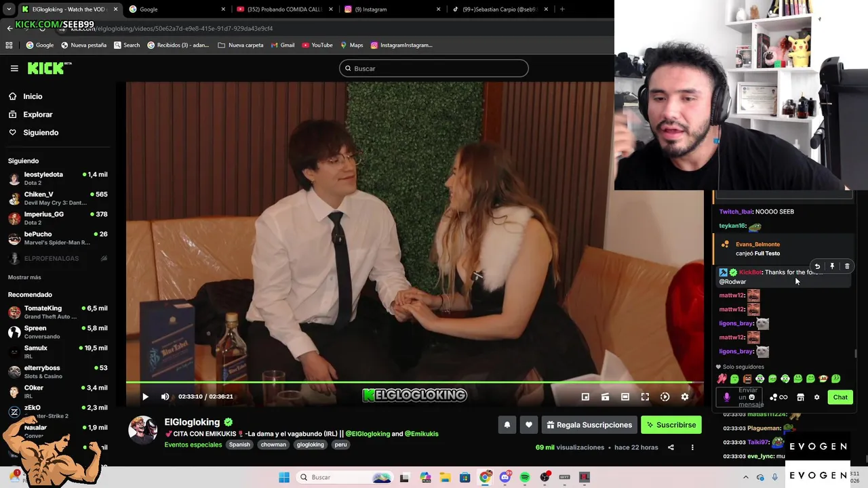Follow channel with heart button

point(529,425)
